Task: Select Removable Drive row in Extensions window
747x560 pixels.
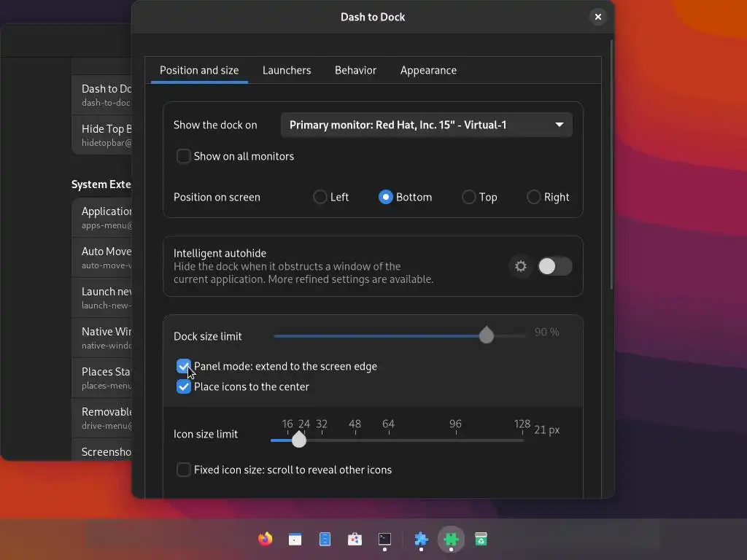Action: (101, 417)
